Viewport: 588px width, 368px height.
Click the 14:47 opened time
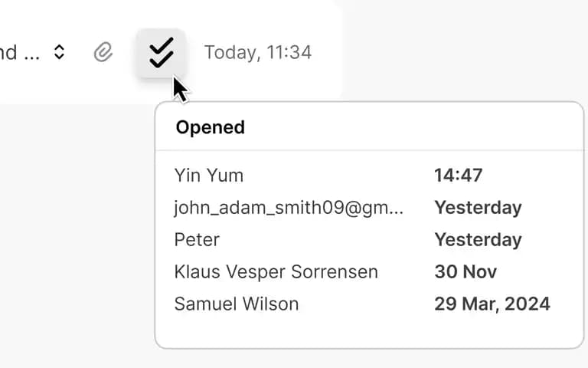pos(459,176)
